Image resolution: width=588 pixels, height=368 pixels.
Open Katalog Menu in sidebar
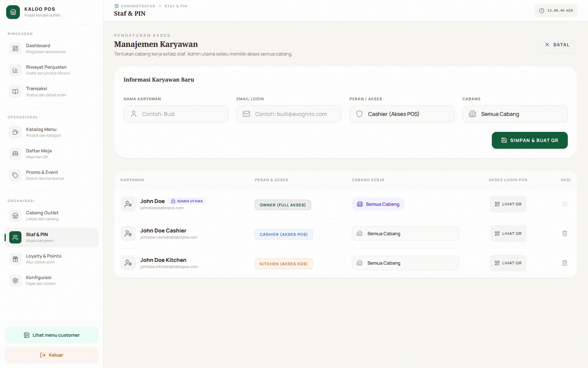[x=51, y=132]
